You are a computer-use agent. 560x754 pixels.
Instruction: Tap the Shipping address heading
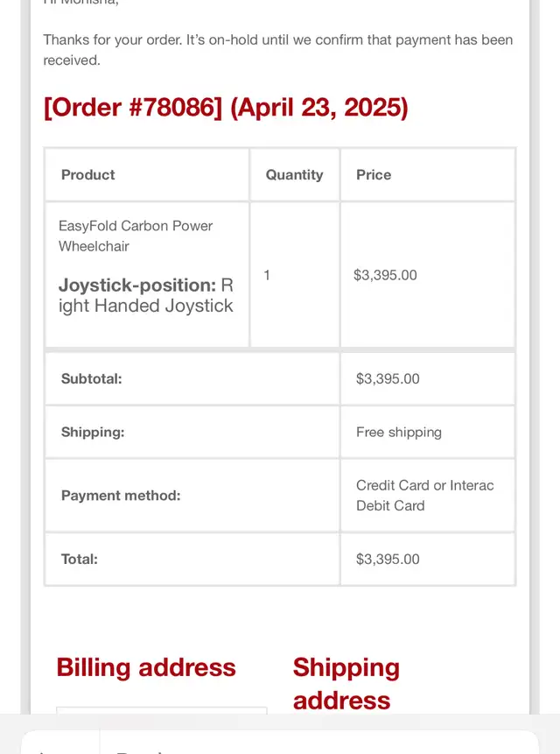346,683
